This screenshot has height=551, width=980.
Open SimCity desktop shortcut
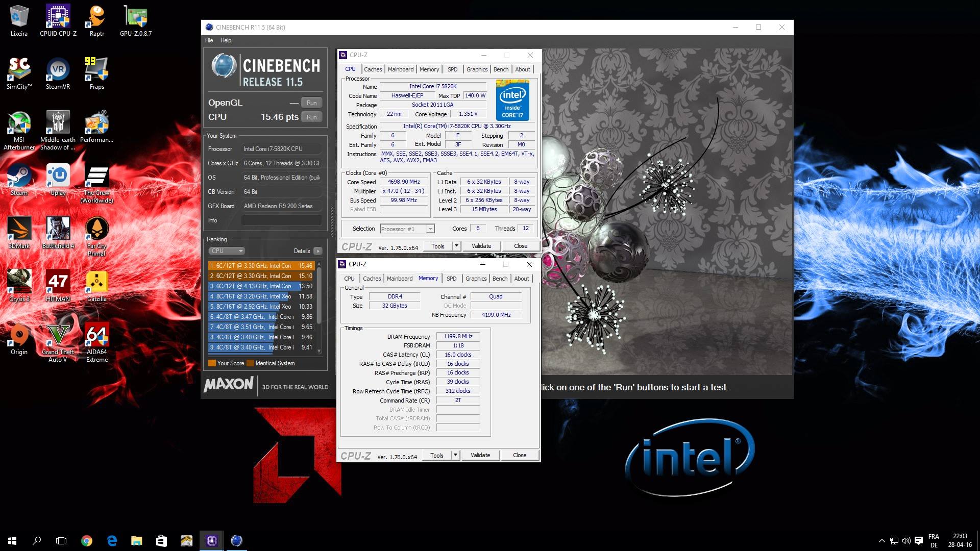pos(19,73)
